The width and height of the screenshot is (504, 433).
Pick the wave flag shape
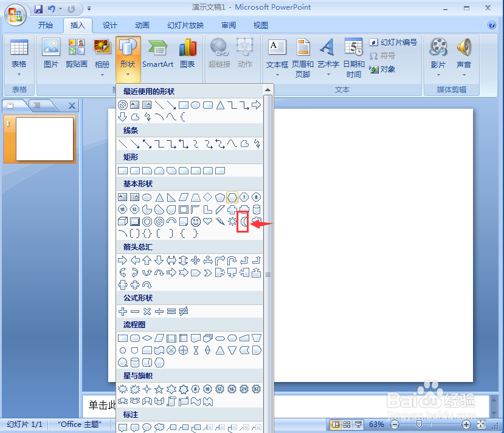[195, 401]
